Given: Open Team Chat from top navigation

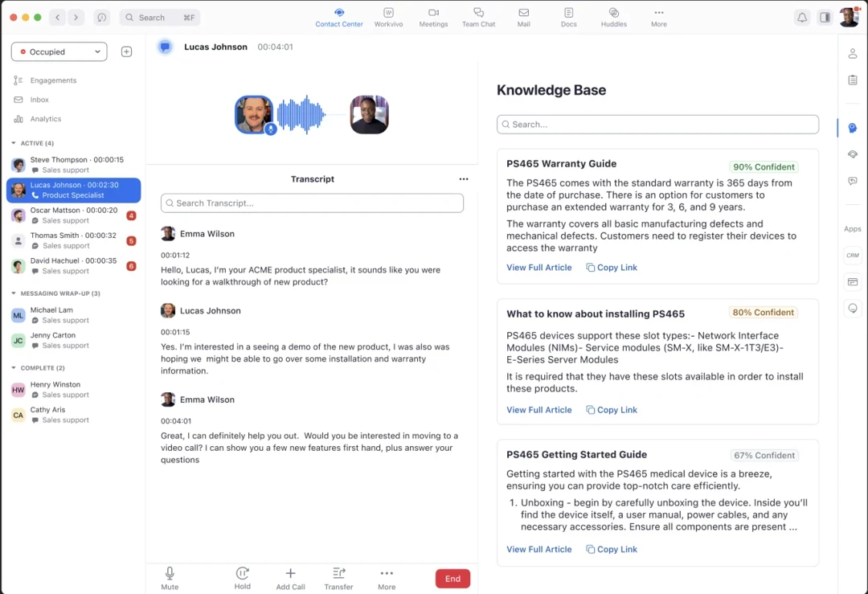Looking at the screenshot, I should pyautogui.click(x=478, y=17).
